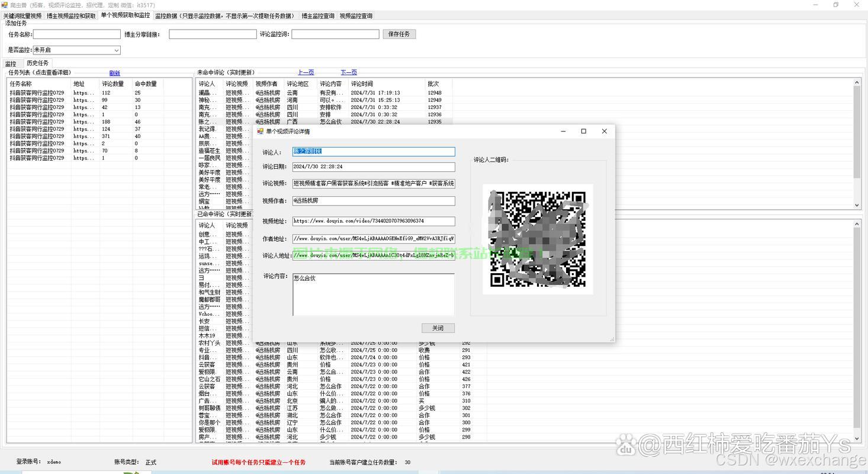Click the 保存任务 button
Viewport: 868px width, 474px height.
click(399, 34)
